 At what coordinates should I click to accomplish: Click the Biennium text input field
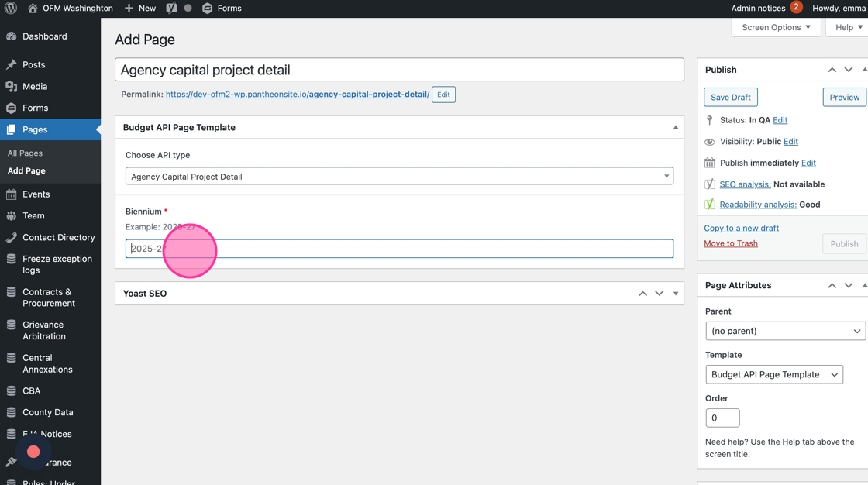[399, 249]
